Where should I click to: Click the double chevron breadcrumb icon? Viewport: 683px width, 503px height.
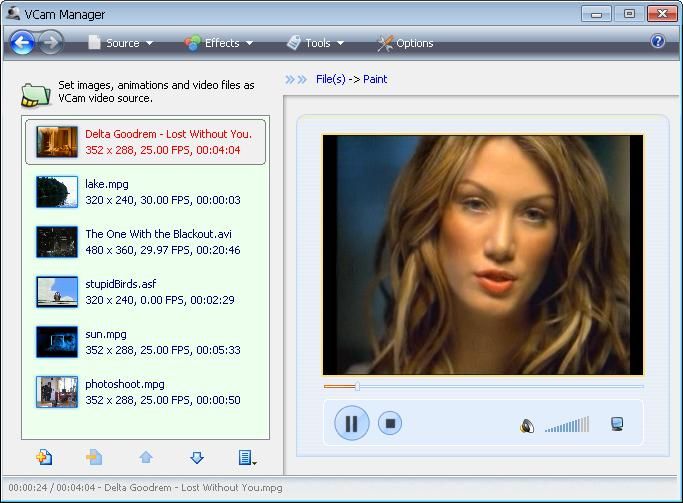[x=296, y=79]
